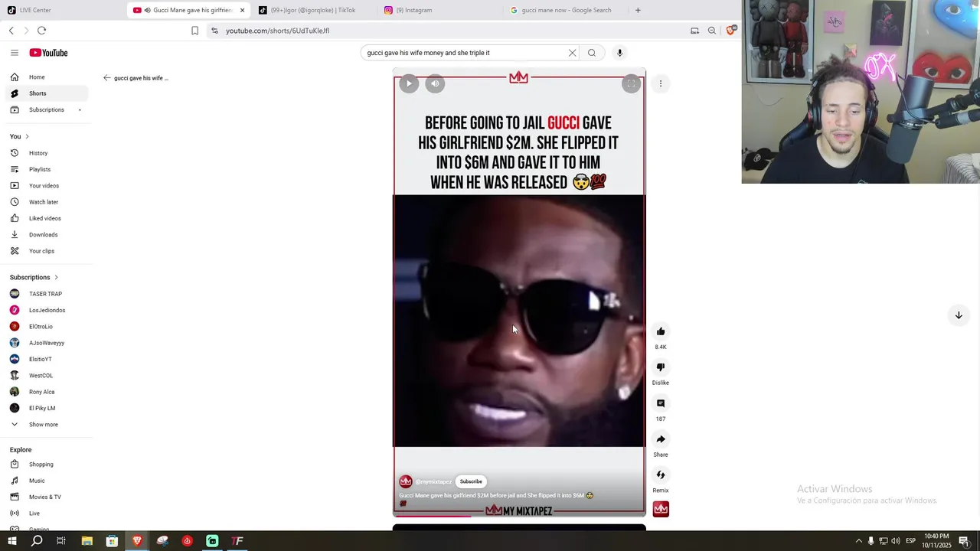Open ElsitioYT channel subscription
The width and height of the screenshot is (980, 551).
(47, 359)
